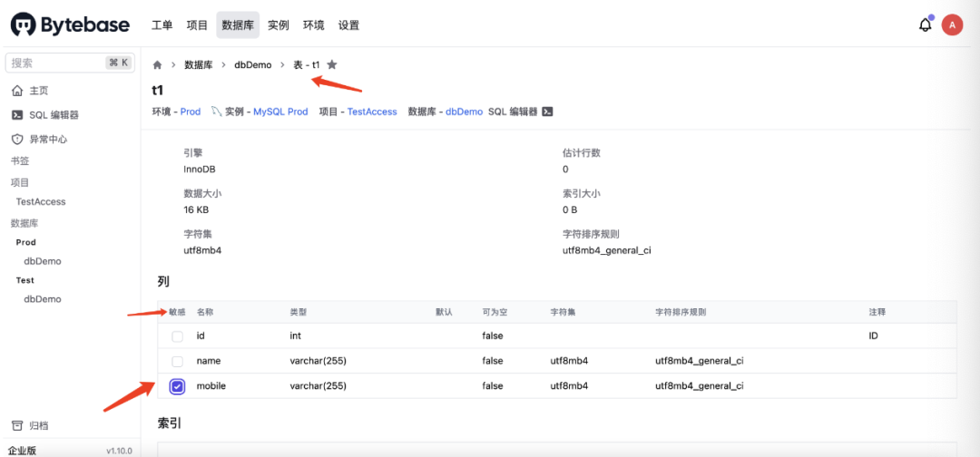Screen dimensions: 980x457
Task: Open the 项目 menu
Action: (x=197, y=25)
